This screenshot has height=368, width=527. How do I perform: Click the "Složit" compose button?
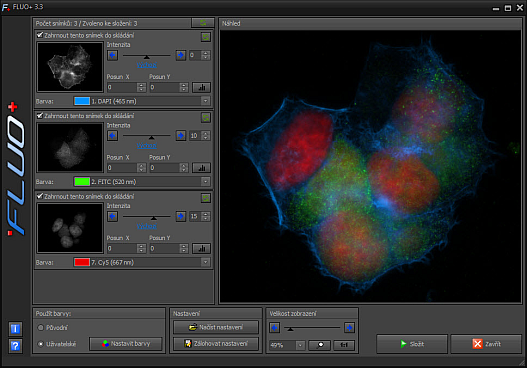tap(412, 344)
